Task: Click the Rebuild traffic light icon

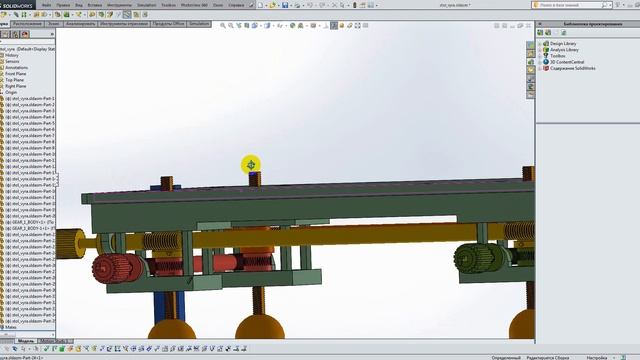Action: [354, 5]
